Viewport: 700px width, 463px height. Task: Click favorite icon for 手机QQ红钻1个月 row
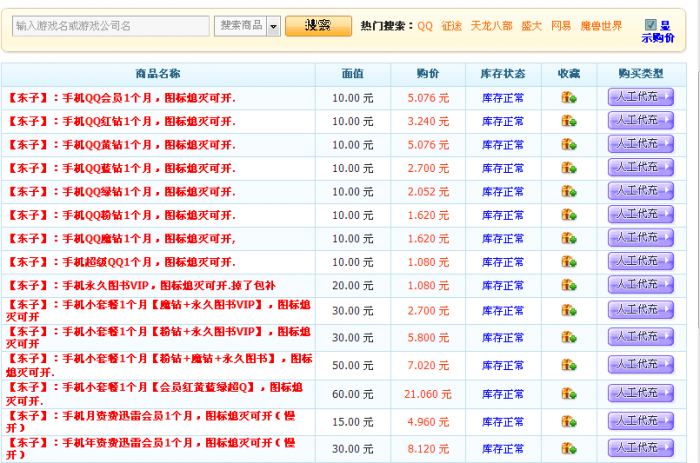pyautogui.click(x=569, y=121)
